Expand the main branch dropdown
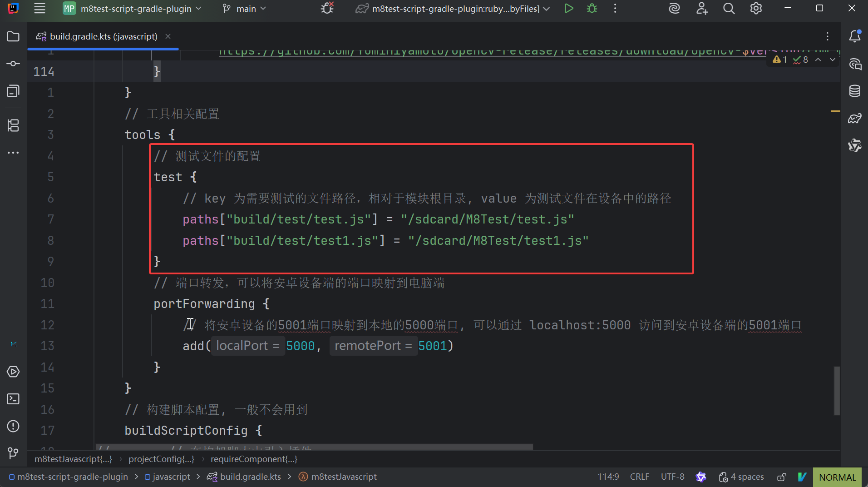 (x=246, y=9)
